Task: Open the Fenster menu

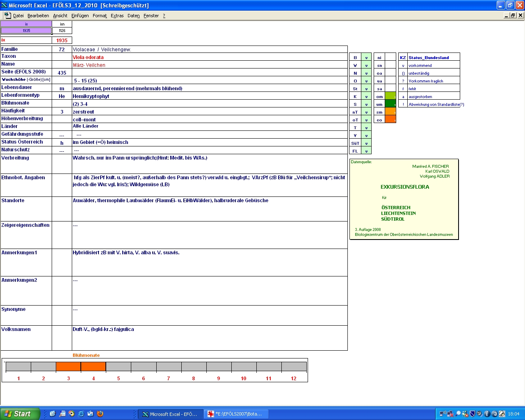Action: pos(151,16)
